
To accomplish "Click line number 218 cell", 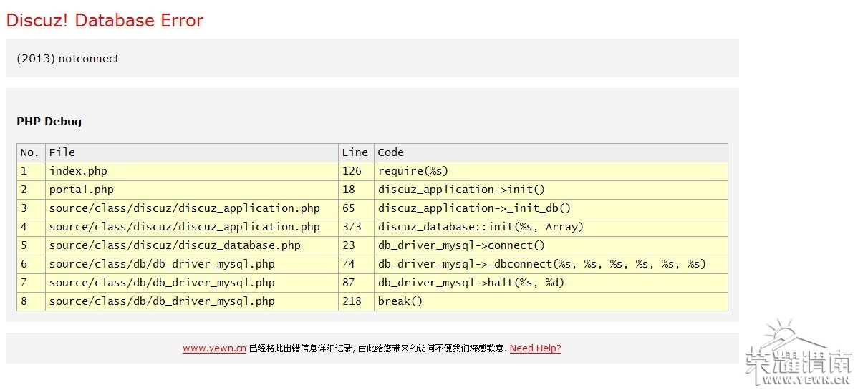I will (x=352, y=301).
